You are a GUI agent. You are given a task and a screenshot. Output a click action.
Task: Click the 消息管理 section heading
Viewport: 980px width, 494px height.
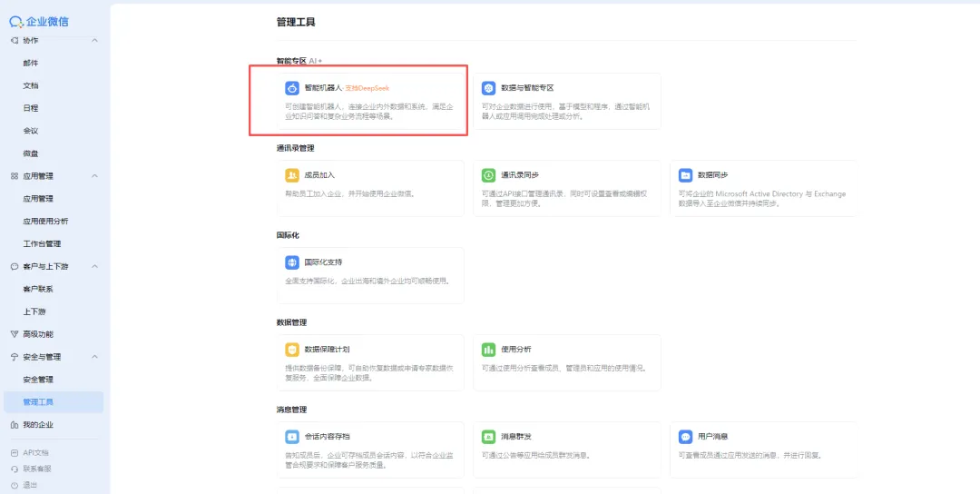[291, 410]
